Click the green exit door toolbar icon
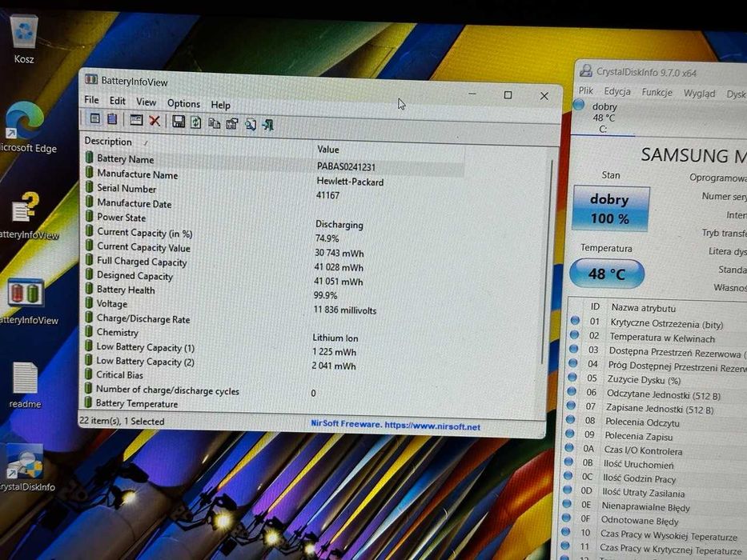This screenshot has height=560, width=747. (267, 126)
